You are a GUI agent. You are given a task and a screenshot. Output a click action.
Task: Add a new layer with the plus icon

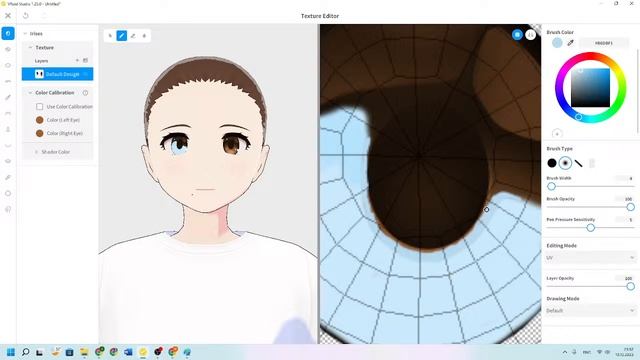(x=77, y=60)
